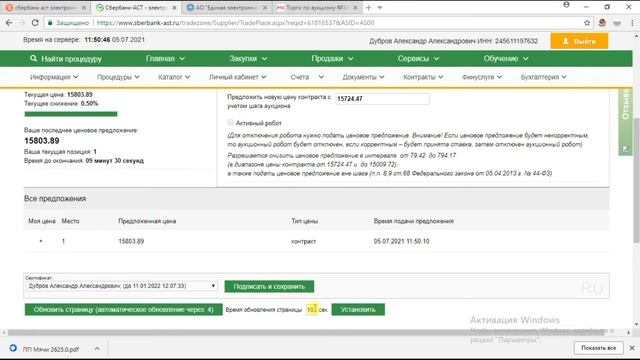Click the secure padlock Защищено indicator

68,23
